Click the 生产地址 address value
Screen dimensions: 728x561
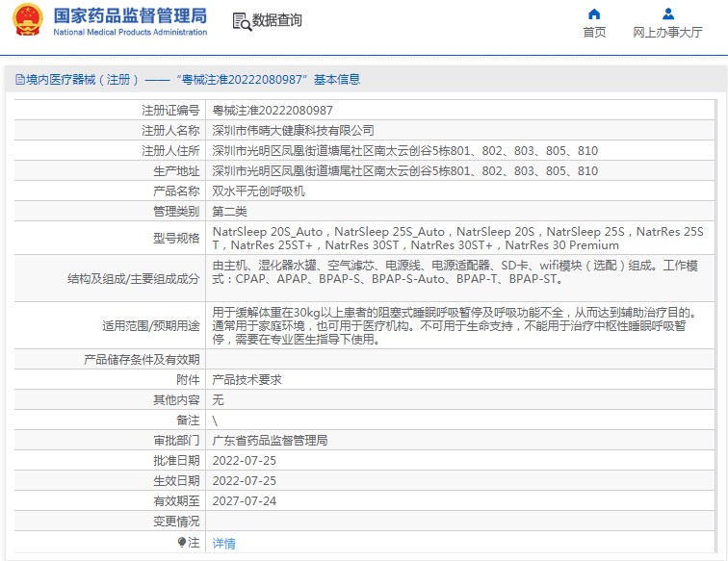click(404, 170)
